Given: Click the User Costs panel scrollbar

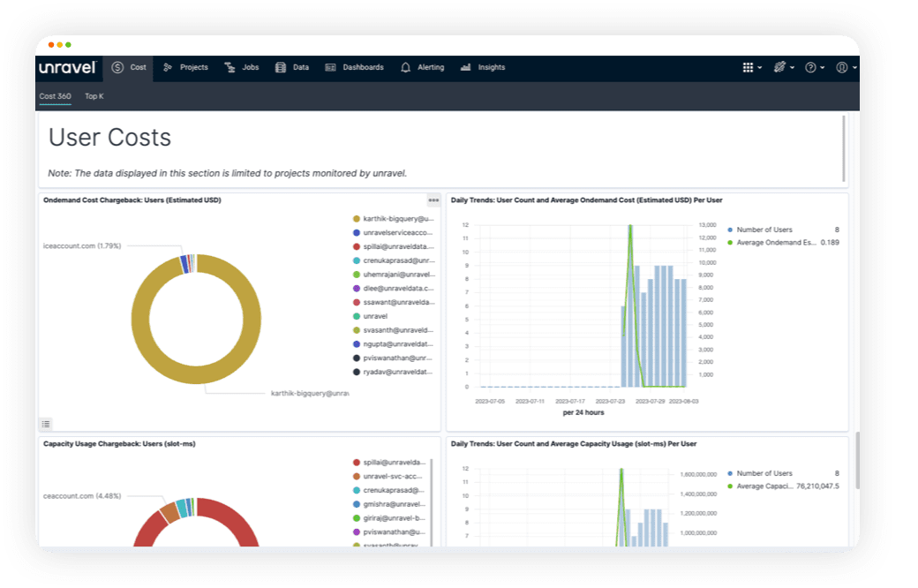Looking at the screenshot, I should point(844,148).
